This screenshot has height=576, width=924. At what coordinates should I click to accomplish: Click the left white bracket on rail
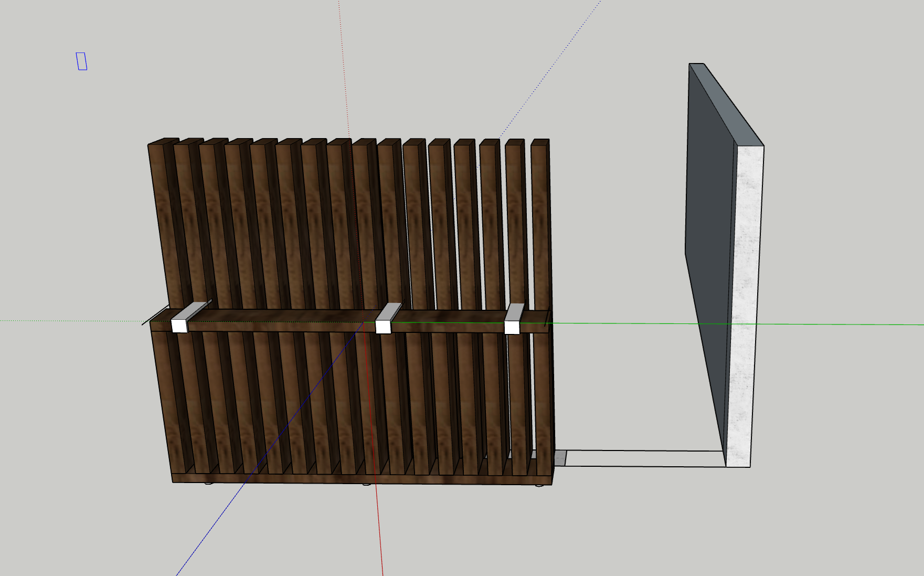tap(179, 326)
